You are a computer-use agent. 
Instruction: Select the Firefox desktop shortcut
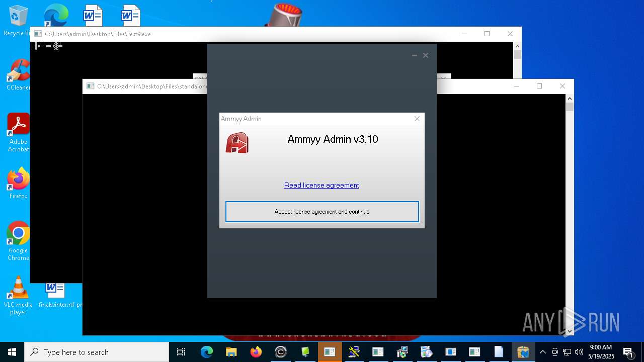[18, 183]
